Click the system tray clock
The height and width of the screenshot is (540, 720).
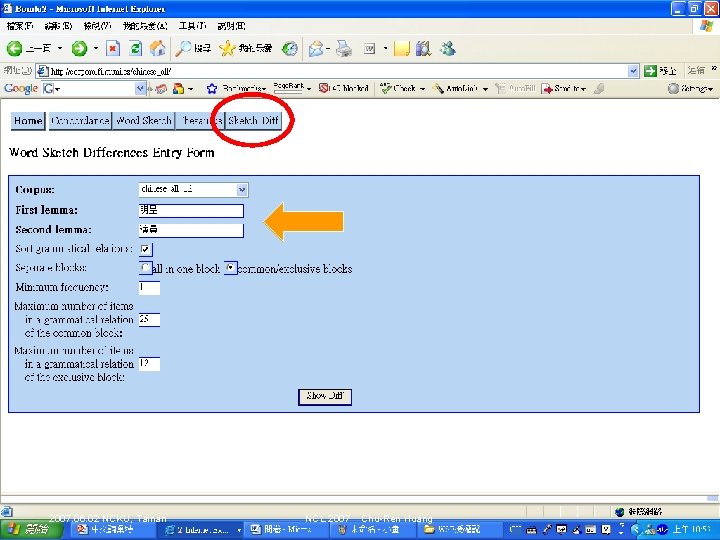point(692,529)
